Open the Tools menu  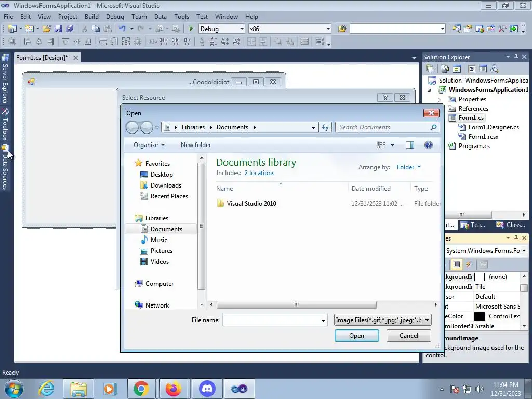(x=181, y=16)
